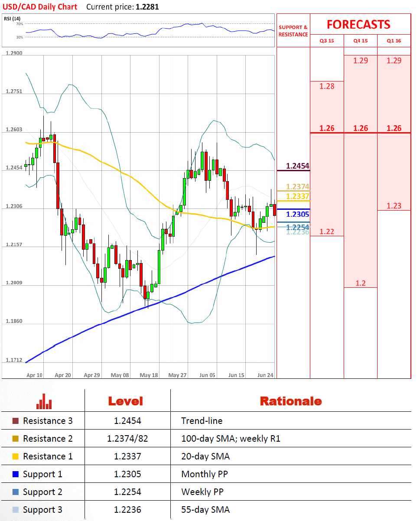Click the bold 1.26 value in Q3 15 column
The image size is (420, 521).
point(327,128)
